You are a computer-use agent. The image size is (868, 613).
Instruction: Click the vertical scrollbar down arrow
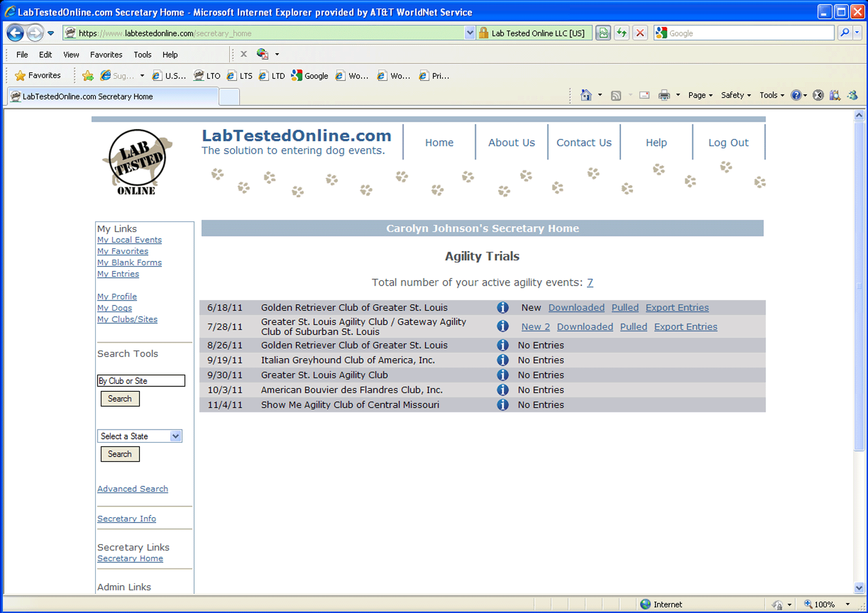[x=859, y=587]
